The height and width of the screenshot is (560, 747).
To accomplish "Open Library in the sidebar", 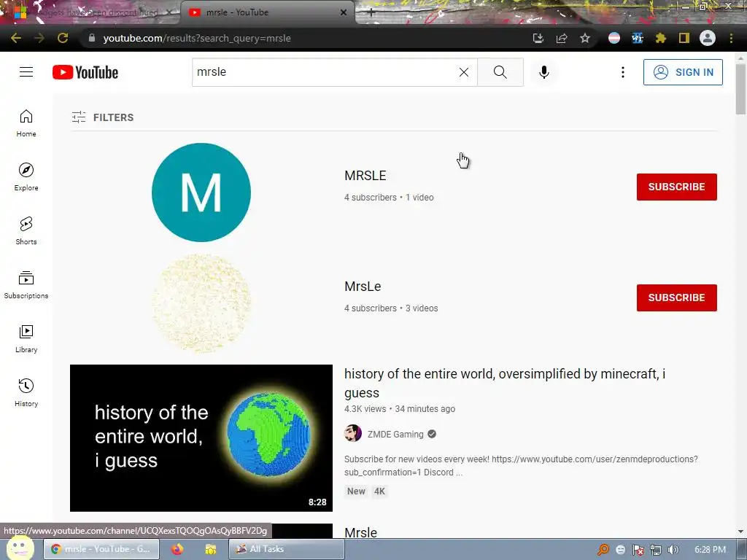I will pyautogui.click(x=26, y=338).
